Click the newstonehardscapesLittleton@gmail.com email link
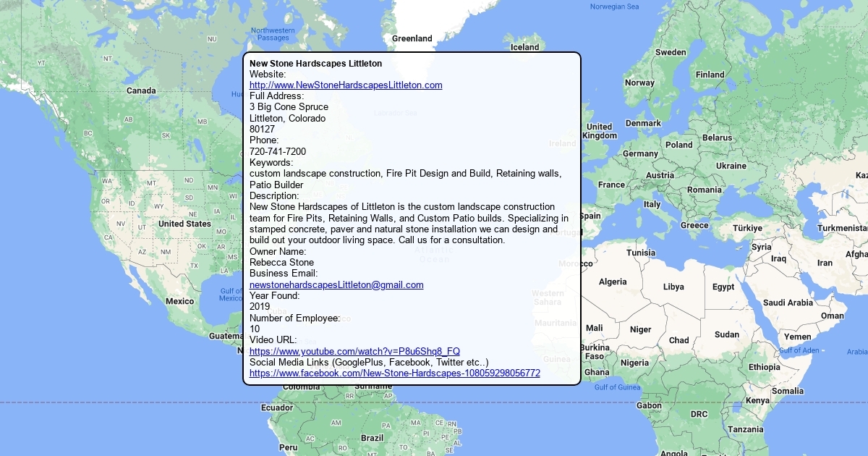Viewport: 868px width, 456px height. pos(336,284)
